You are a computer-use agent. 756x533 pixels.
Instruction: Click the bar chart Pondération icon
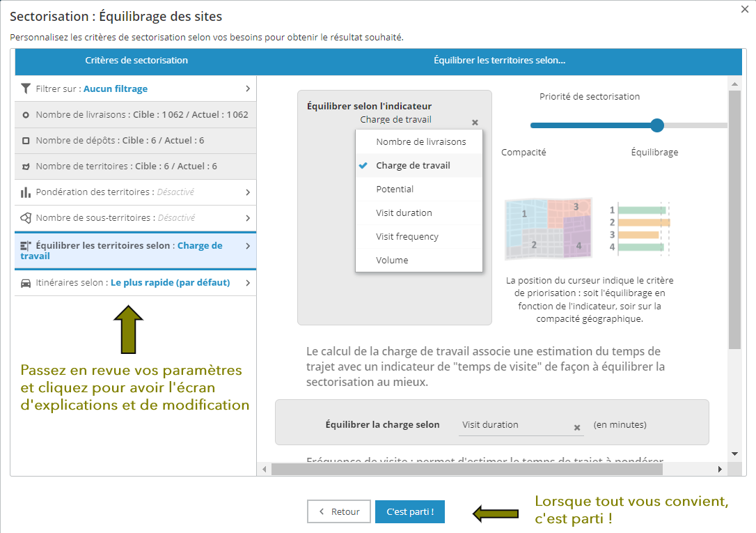[26, 192]
